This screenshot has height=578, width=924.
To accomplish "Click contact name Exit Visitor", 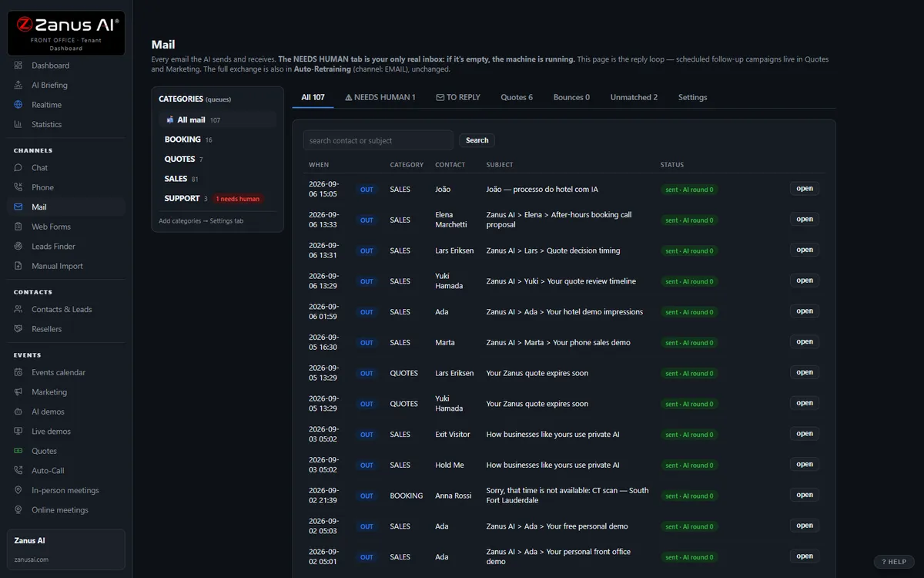I will coord(453,435).
